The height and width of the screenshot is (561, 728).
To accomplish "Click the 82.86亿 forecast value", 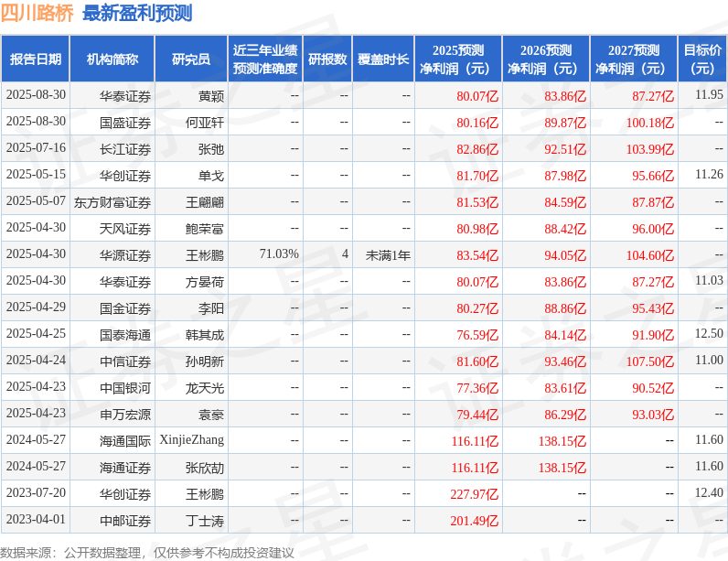I will coord(477,149).
